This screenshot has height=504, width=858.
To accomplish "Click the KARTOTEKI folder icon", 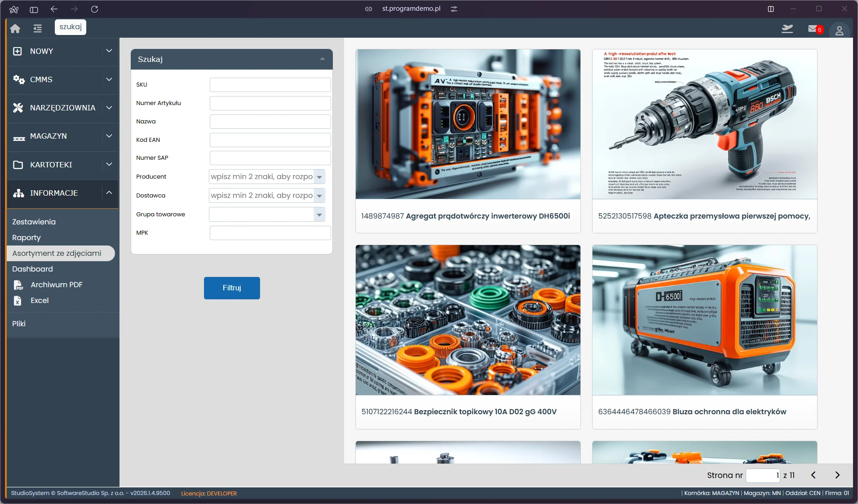I will pyautogui.click(x=18, y=165).
